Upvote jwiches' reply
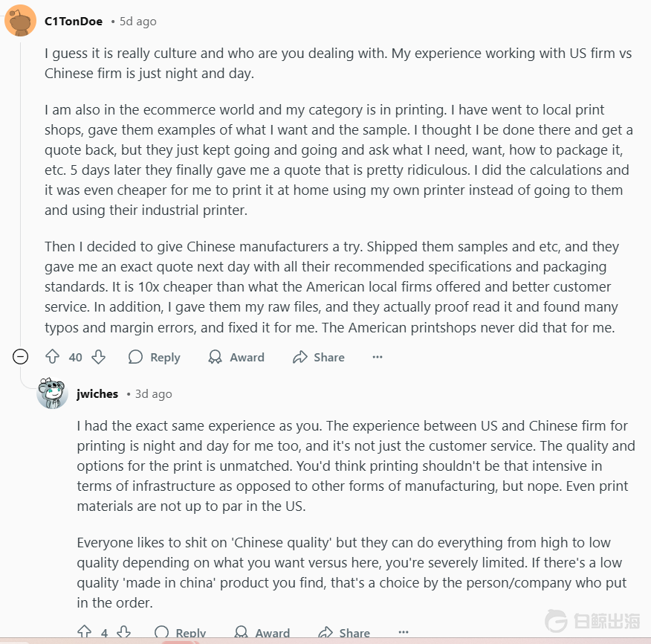651x644 pixels. point(85,633)
